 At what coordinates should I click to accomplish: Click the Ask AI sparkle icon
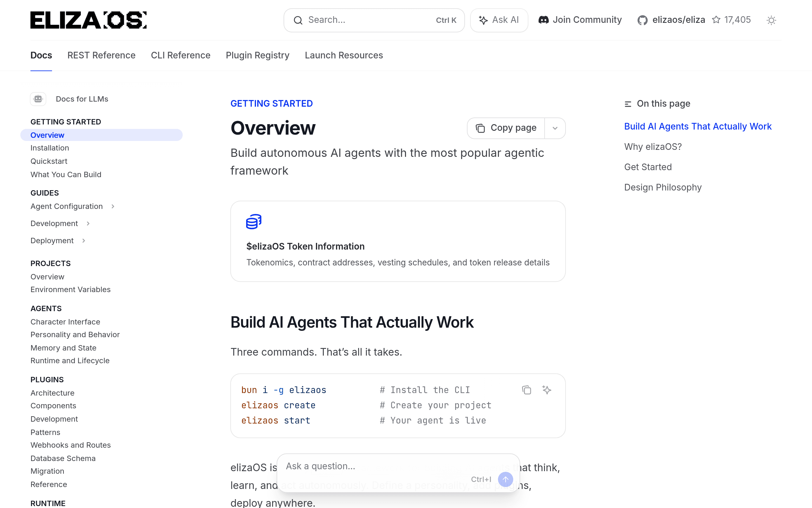(483, 20)
